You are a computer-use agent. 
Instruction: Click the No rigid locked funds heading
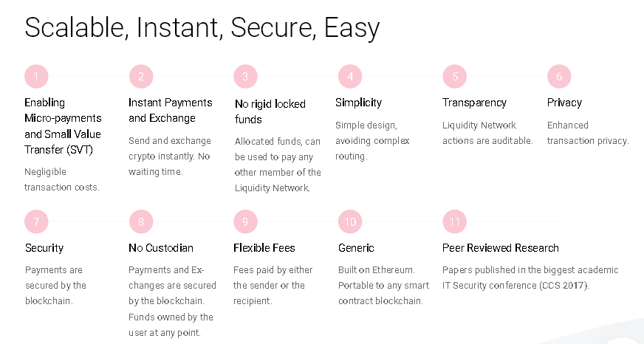click(270, 111)
